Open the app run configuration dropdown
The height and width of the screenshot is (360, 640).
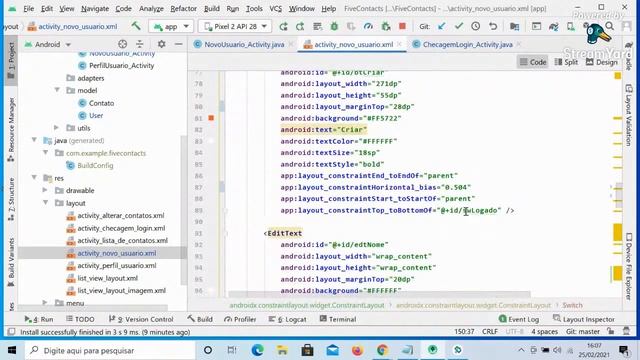pos(171,27)
